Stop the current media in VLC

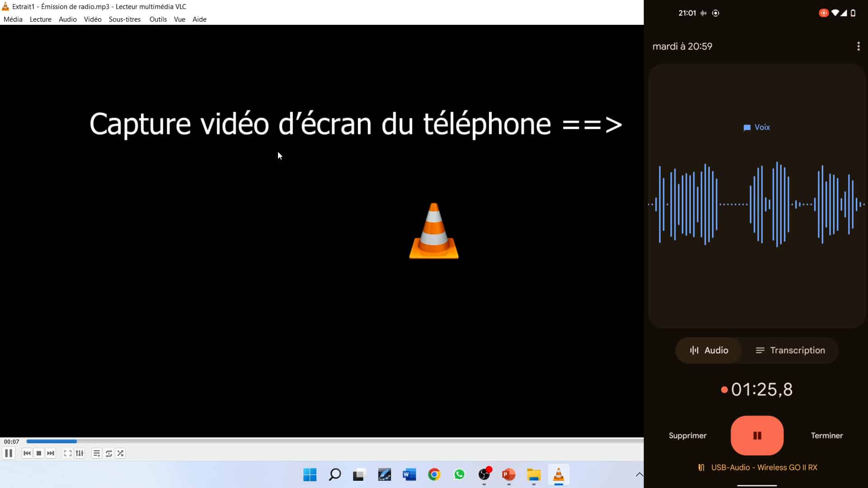click(39, 453)
